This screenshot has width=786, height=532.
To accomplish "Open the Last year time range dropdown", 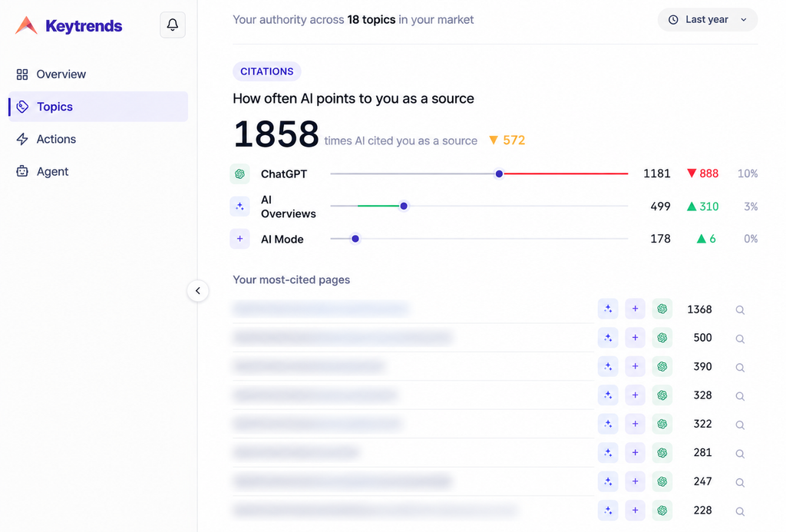I will (707, 19).
